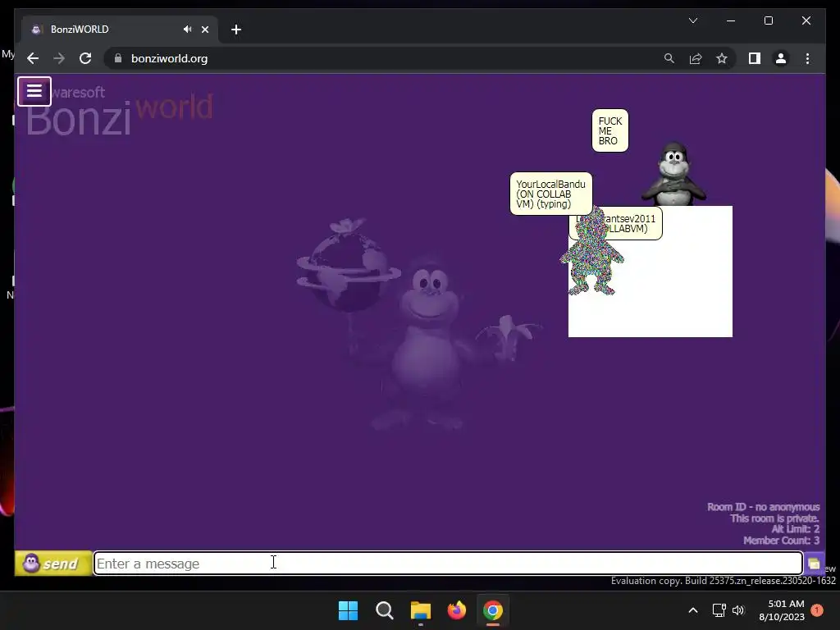This screenshot has height=630, width=840.
Task: Expand the tab search dropdown
Action: click(x=692, y=21)
